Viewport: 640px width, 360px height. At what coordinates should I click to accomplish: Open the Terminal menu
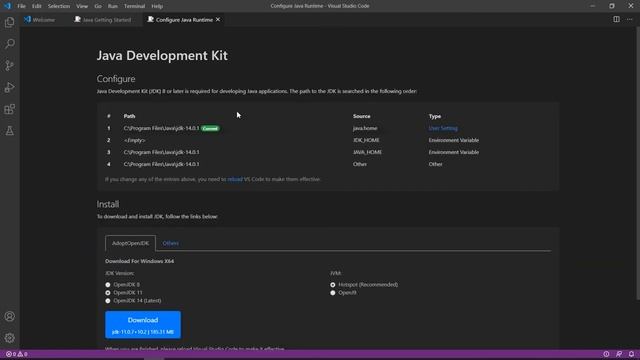click(x=134, y=6)
